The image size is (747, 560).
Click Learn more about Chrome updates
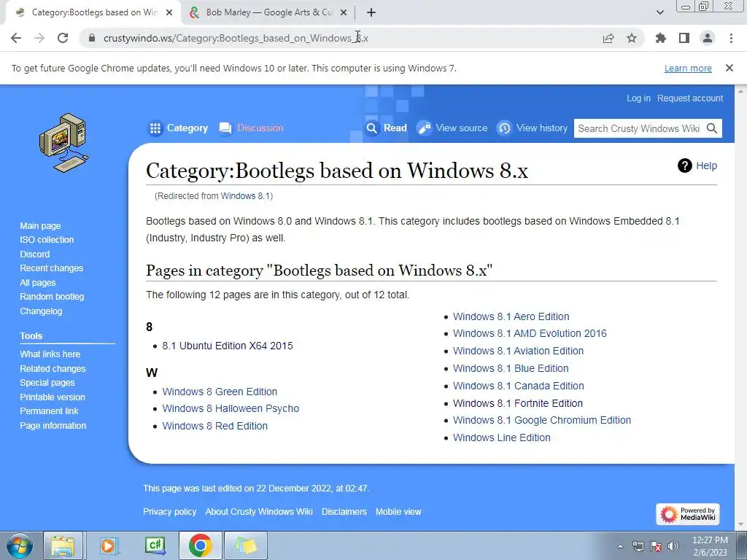point(688,68)
